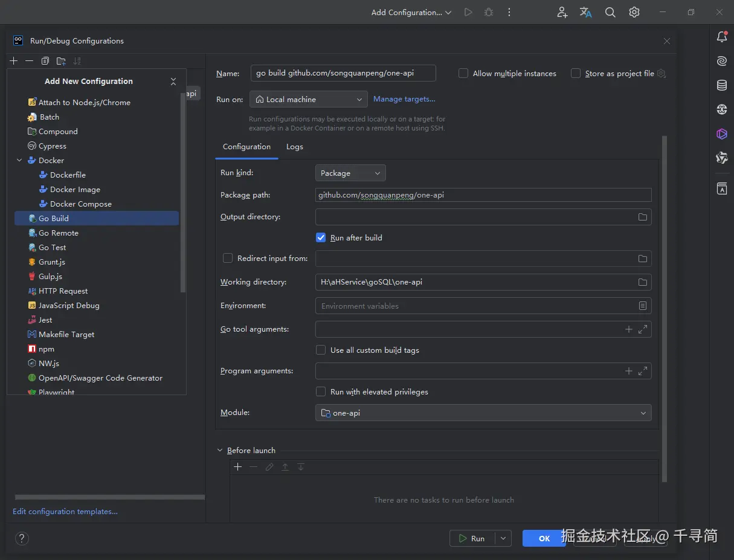734x560 pixels.
Task: Click the Move into new folder icon
Action: tap(61, 61)
